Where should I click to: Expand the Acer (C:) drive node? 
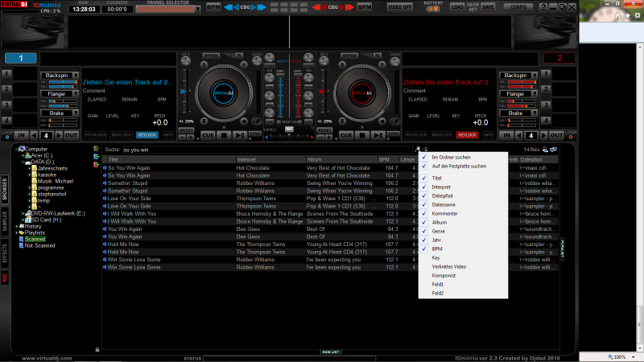point(23,155)
